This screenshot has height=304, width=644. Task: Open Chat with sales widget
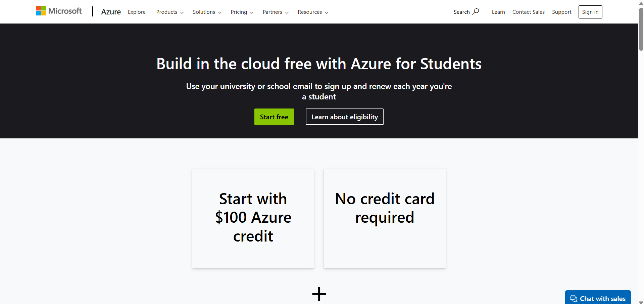coord(598,298)
